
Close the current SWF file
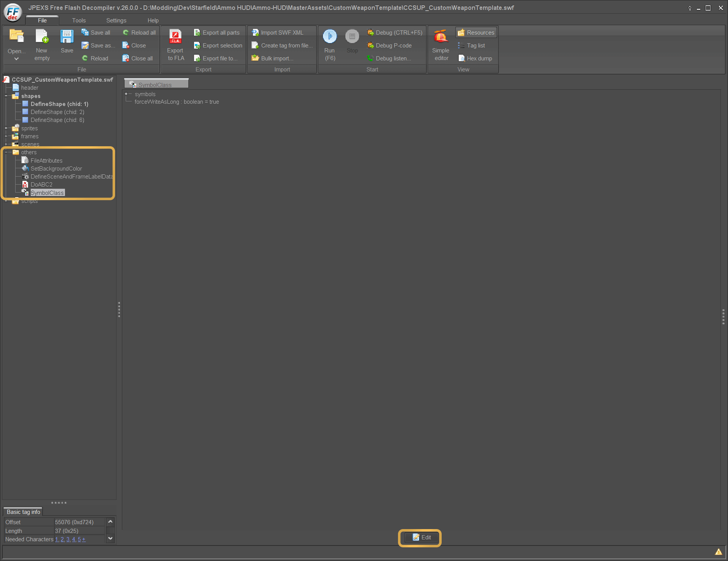coord(134,46)
